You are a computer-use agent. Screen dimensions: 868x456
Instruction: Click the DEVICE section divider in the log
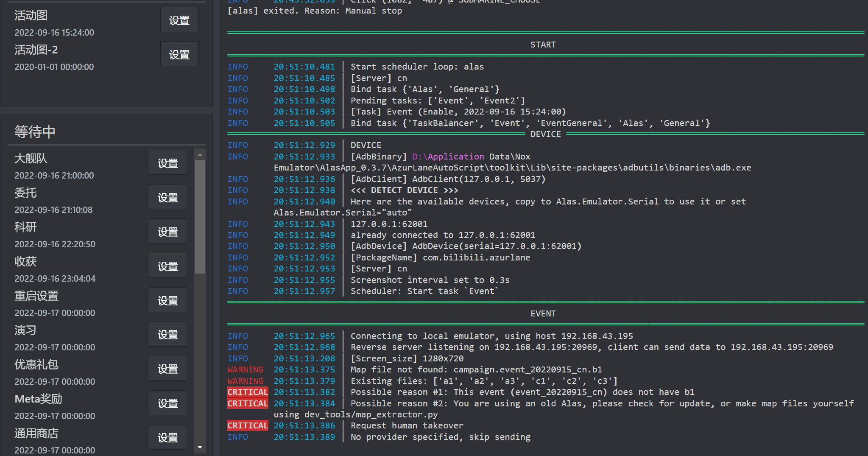545,134
